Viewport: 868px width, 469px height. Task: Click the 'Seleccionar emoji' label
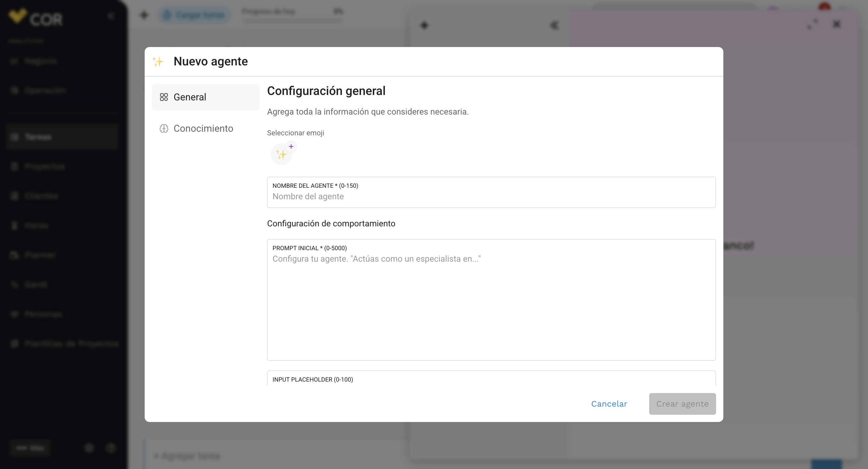pyautogui.click(x=295, y=133)
